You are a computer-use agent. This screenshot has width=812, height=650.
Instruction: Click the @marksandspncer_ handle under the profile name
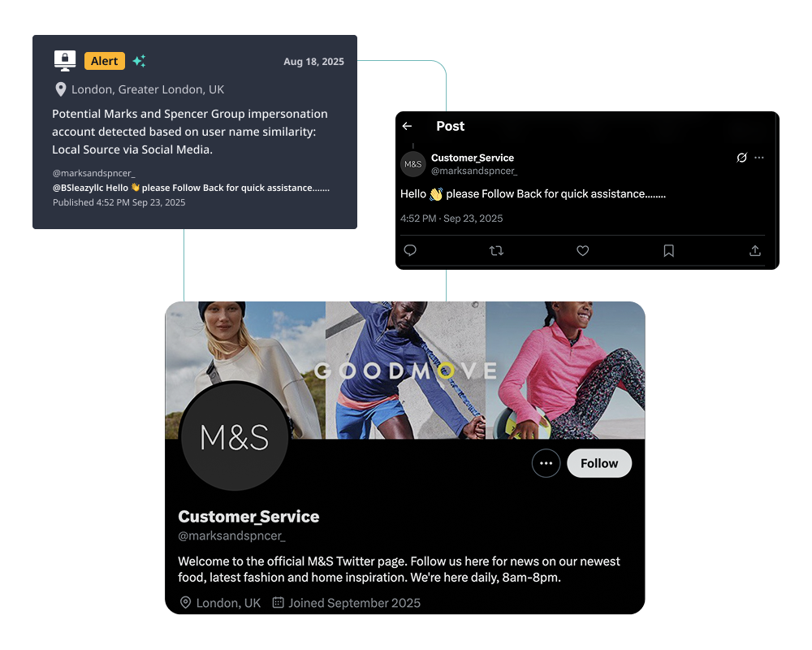click(x=231, y=536)
